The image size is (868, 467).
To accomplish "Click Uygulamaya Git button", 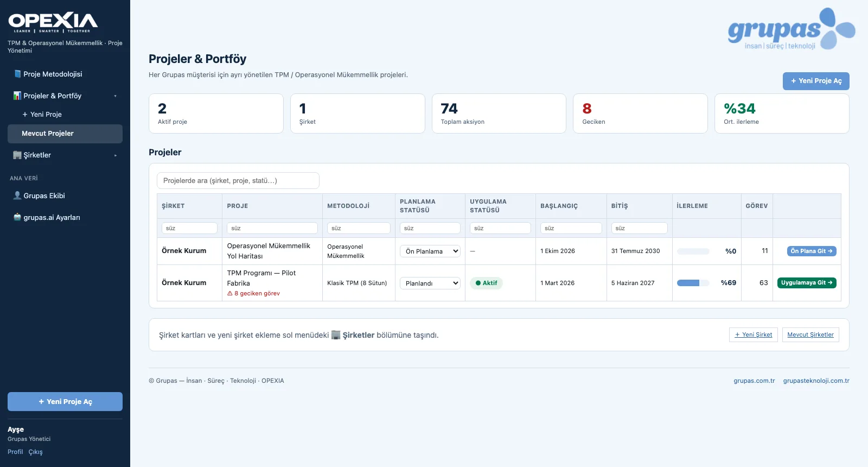I will point(807,283).
